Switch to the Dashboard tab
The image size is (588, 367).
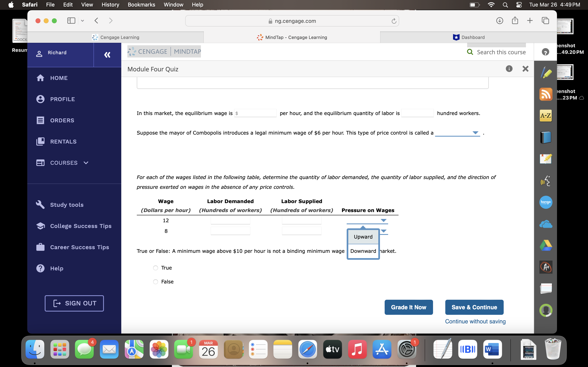tap(469, 37)
